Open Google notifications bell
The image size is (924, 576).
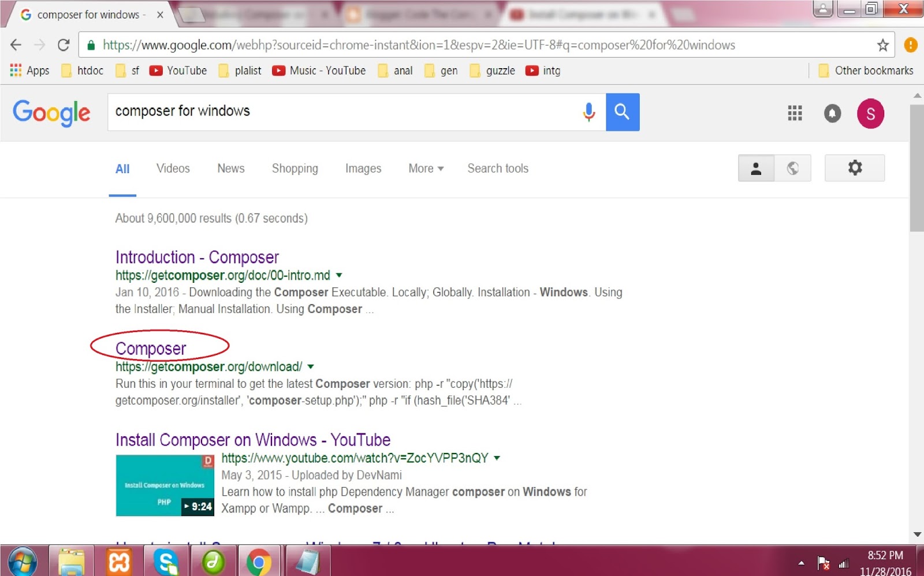832,113
